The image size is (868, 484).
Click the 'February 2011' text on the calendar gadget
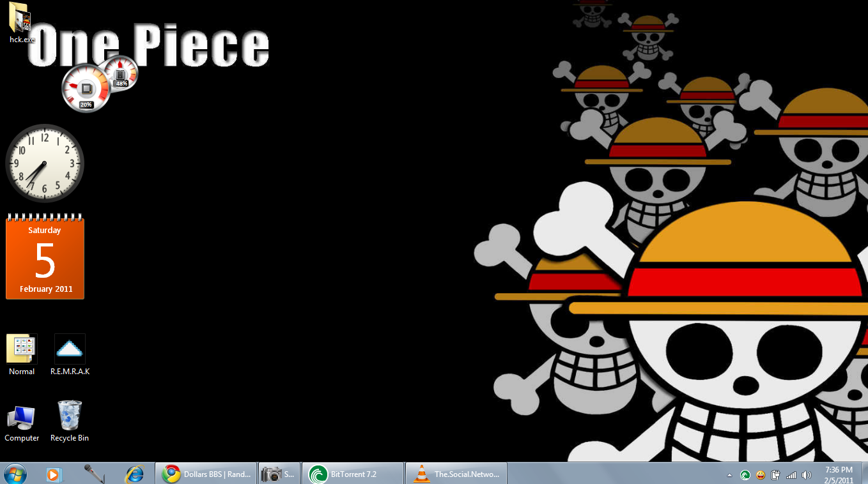tap(46, 289)
